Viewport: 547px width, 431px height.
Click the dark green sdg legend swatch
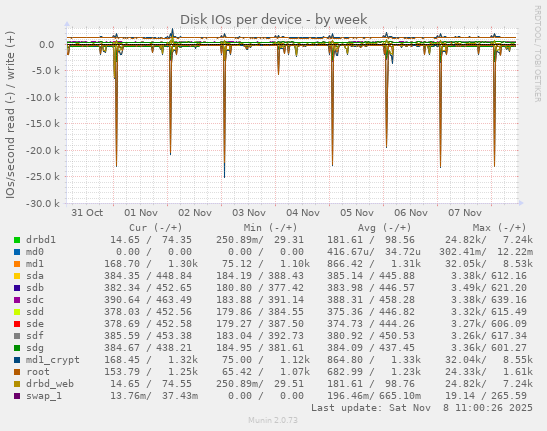click(17, 348)
